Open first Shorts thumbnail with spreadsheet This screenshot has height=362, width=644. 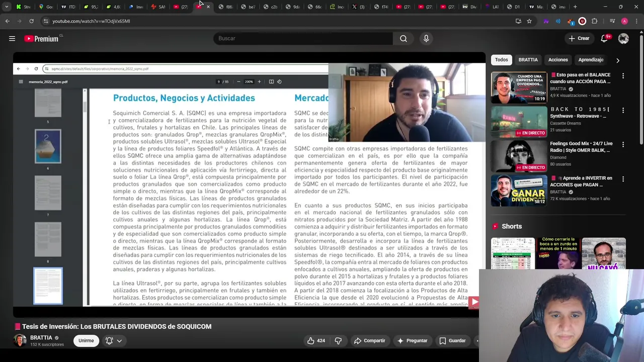(513, 254)
